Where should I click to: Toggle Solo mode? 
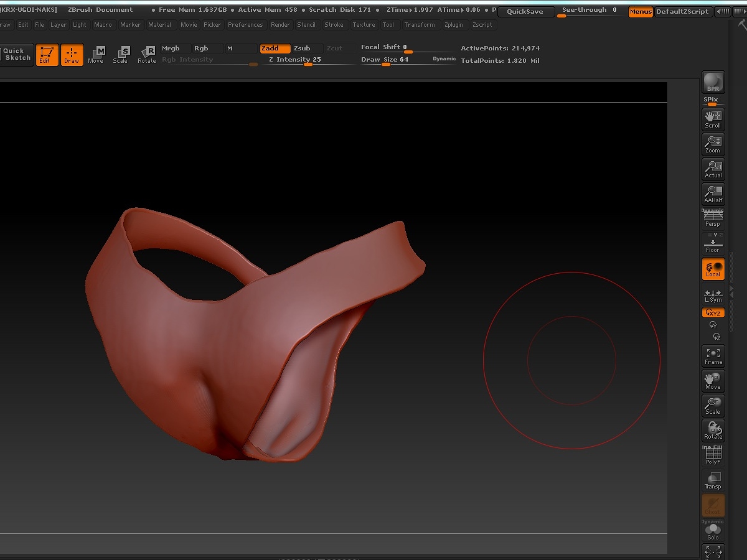[x=713, y=531]
